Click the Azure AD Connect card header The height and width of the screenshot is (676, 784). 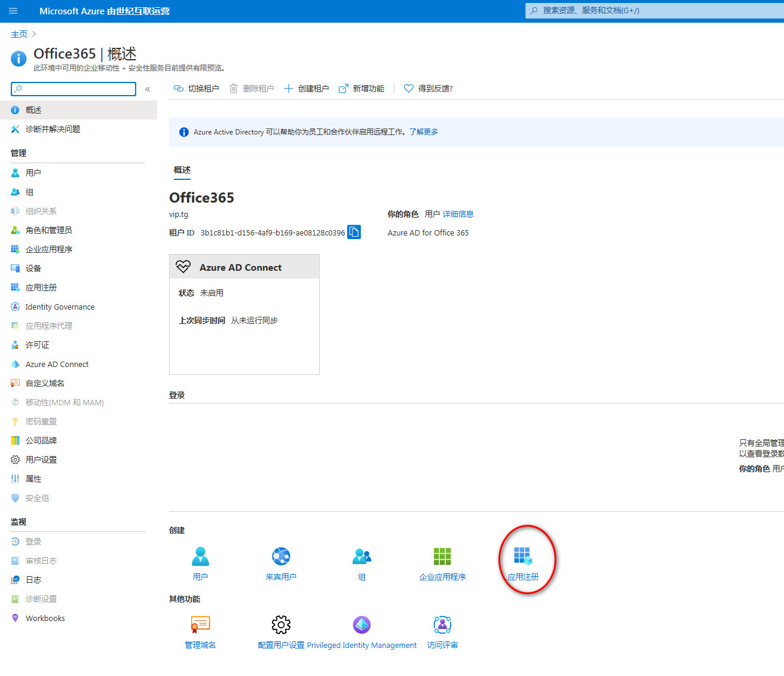pos(244,267)
